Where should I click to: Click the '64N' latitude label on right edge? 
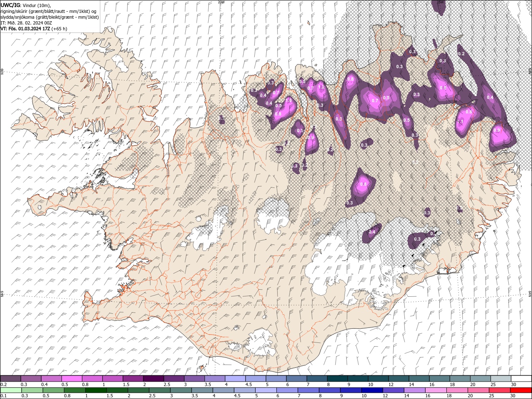click(530, 293)
